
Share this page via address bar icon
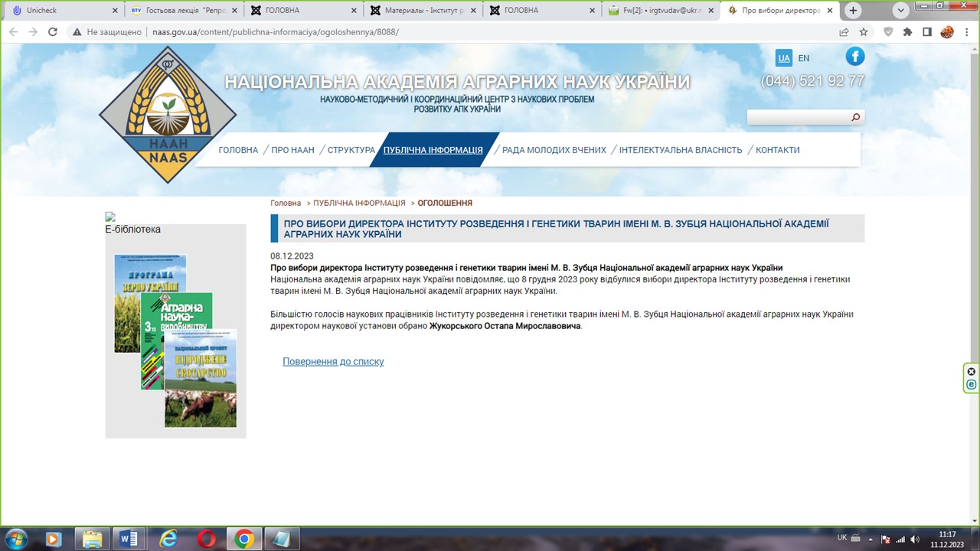[x=844, y=32]
